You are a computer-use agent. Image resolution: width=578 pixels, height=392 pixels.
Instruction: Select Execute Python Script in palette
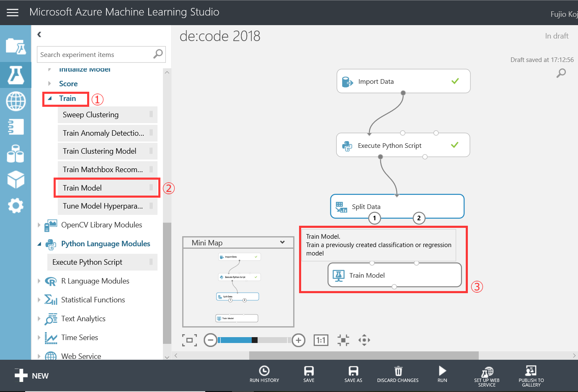(x=102, y=262)
